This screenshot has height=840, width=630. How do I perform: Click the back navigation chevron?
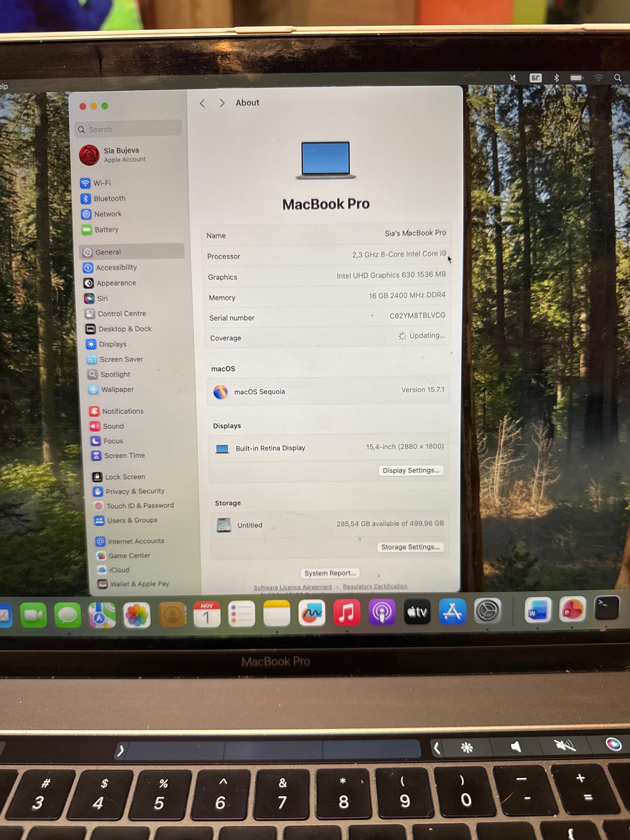pyautogui.click(x=202, y=103)
